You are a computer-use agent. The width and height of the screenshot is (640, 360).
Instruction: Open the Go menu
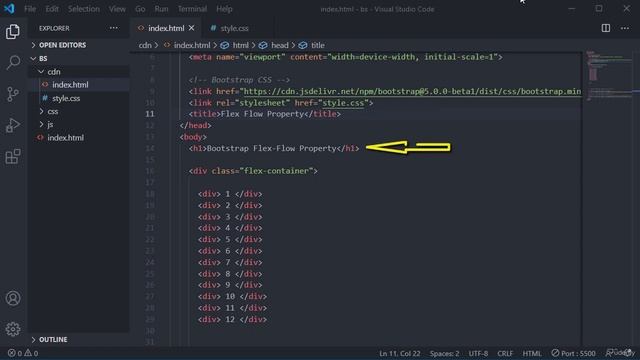point(140,9)
